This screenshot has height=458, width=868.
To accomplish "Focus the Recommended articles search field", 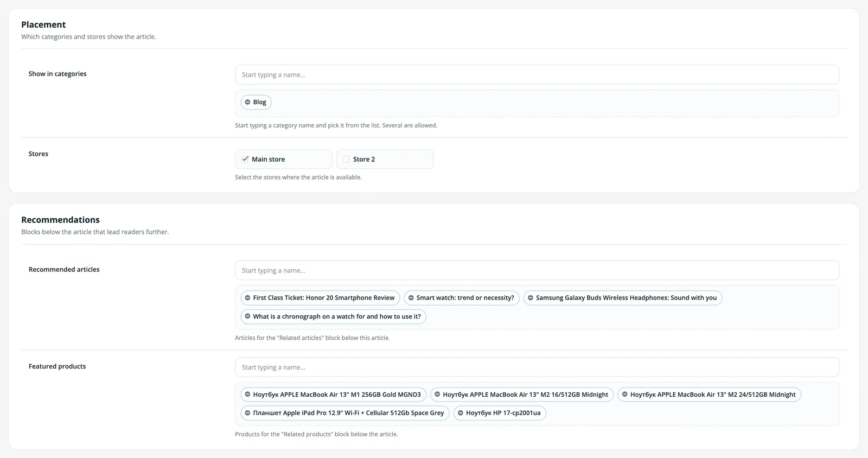I will (x=537, y=270).
